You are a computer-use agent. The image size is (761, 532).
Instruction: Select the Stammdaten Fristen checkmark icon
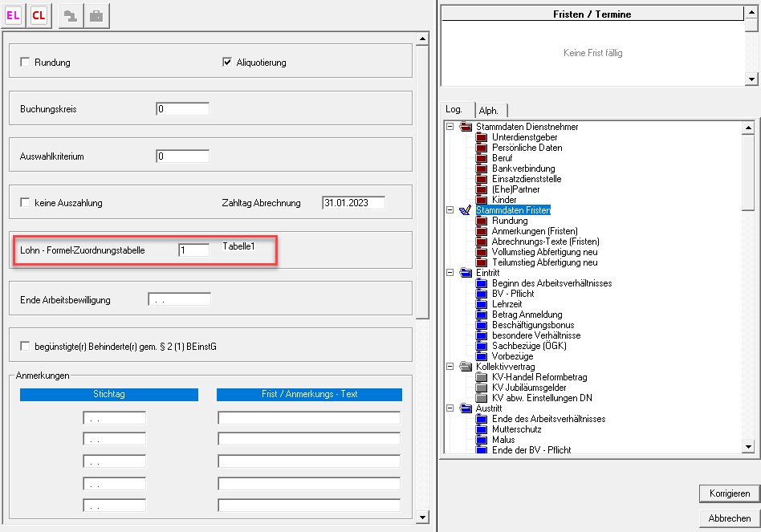tap(465, 210)
